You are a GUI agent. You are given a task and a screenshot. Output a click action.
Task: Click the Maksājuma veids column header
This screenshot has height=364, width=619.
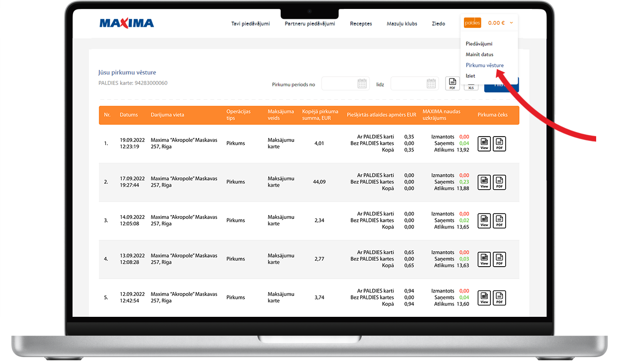[x=281, y=115]
